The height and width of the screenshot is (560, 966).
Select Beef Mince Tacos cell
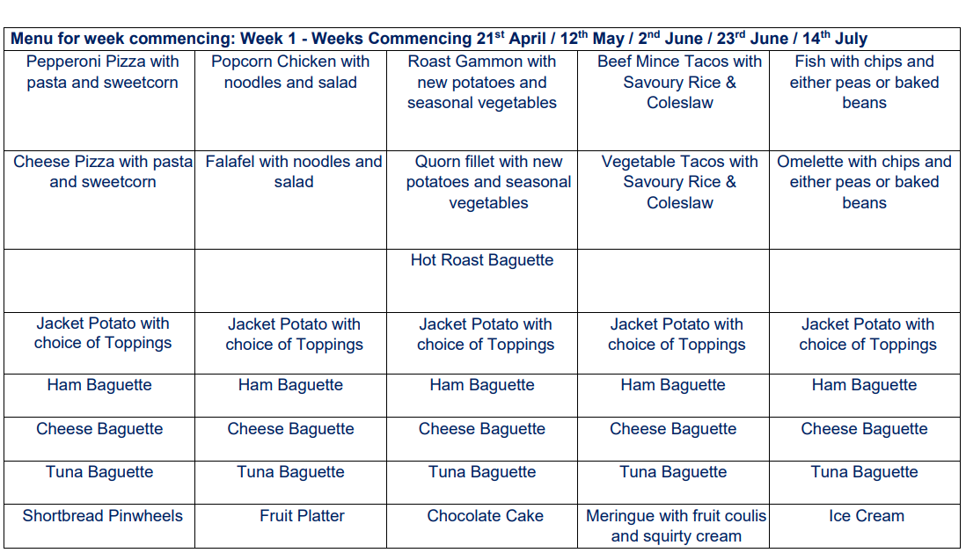(673, 100)
